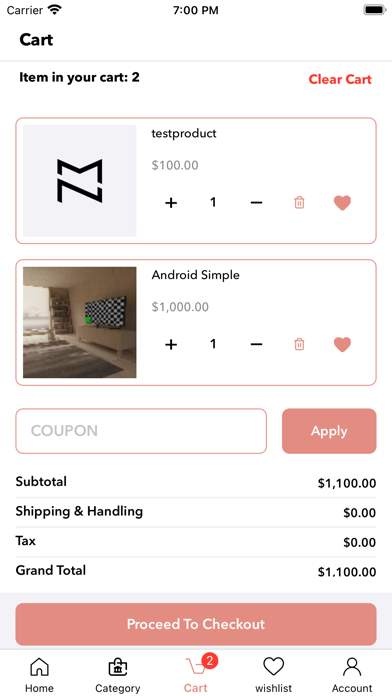Toggle wishlist heart for Android Simple

click(x=342, y=344)
